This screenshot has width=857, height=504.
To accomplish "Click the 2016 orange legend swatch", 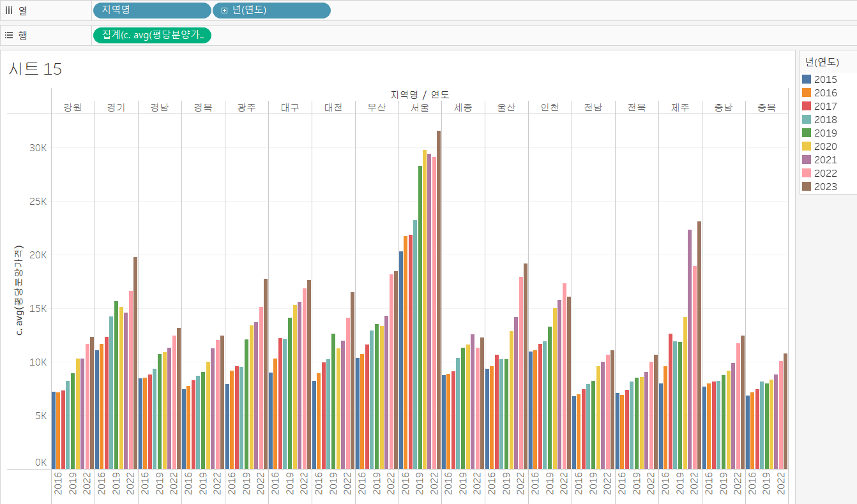I will (x=806, y=93).
